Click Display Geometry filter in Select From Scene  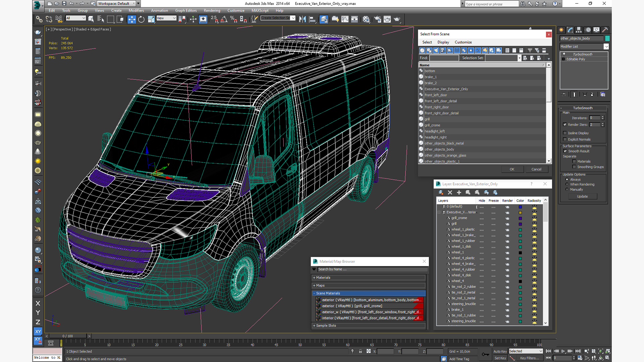tap(422, 50)
